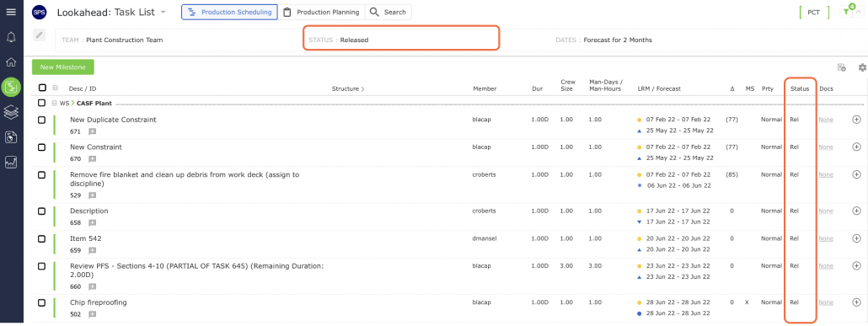868x326 pixels.
Task: Select Remove fire blanket task checkbox
Action: pos(42,175)
